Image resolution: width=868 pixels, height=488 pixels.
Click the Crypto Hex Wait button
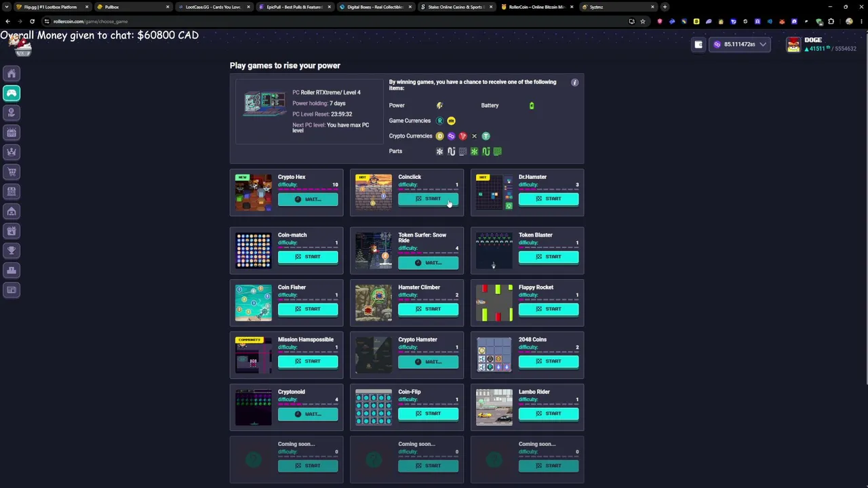point(308,199)
